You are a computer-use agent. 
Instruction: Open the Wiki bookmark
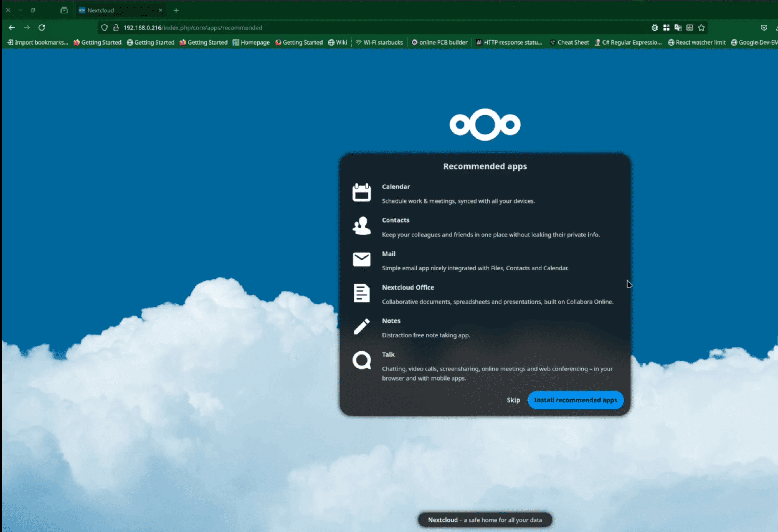[x=337, y=43]
